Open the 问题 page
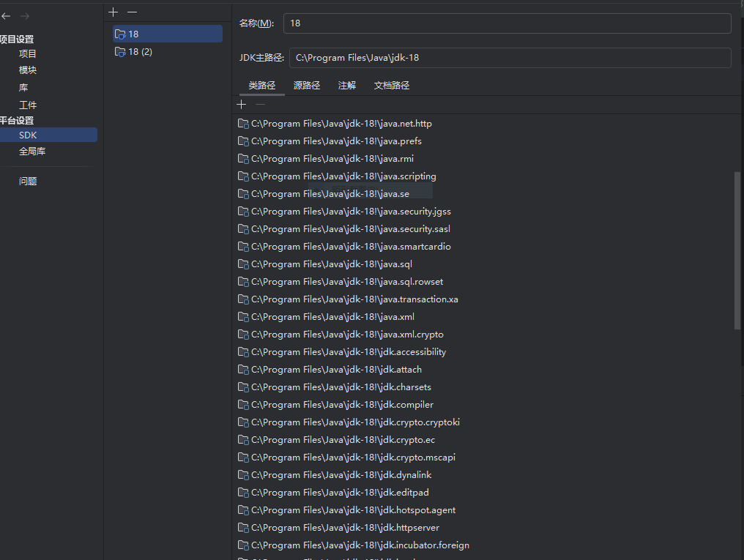This screenshot has width=744, height=560. (x=28, y=181)
